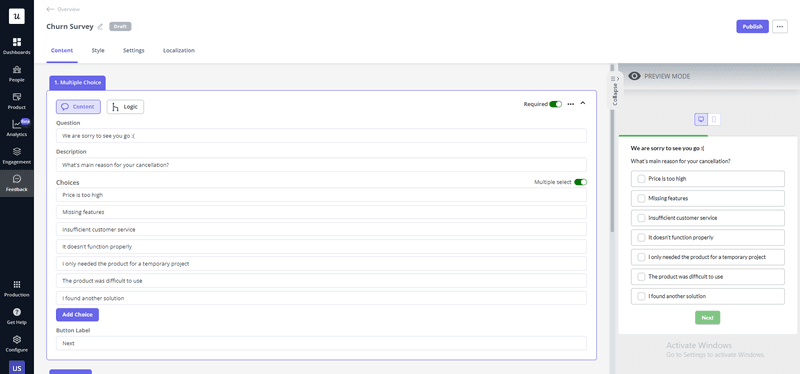
Task: Click the preview mode eye icon
Action: tap(634, 76)
